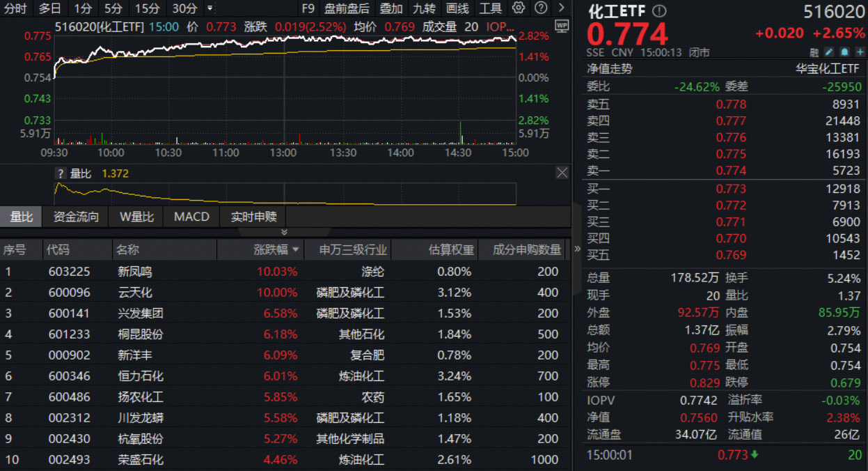Open the 画线 drawing tool
The image size is (868, 471).
point(457,8)
